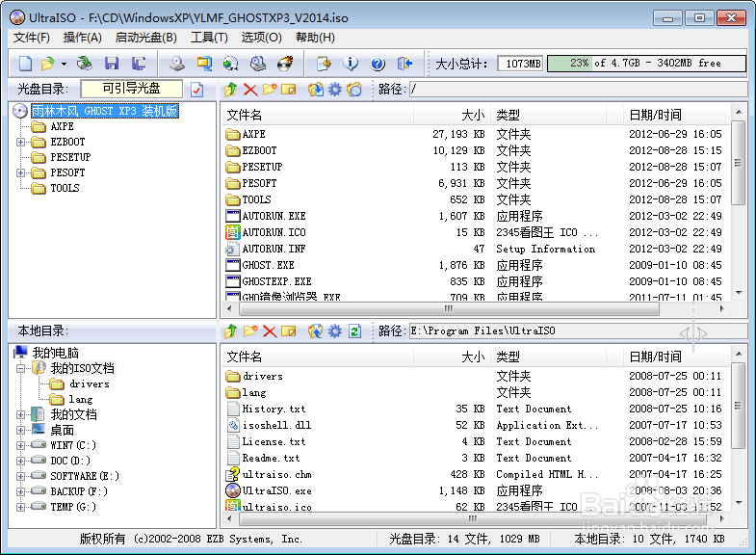Image resolution: width=756 pixels, height=555 pixels.
Task: Sort image files by the 文件名 column header
Action: pos(318,115)
